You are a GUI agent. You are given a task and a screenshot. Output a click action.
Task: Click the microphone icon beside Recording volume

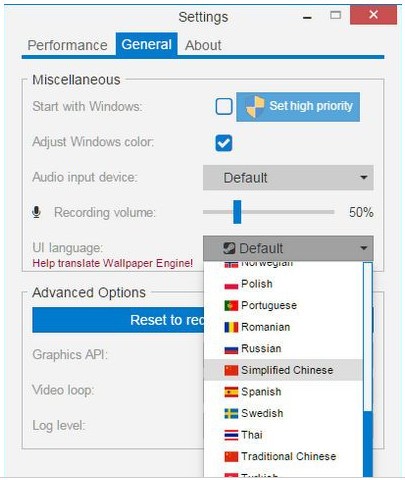point(36,212)
